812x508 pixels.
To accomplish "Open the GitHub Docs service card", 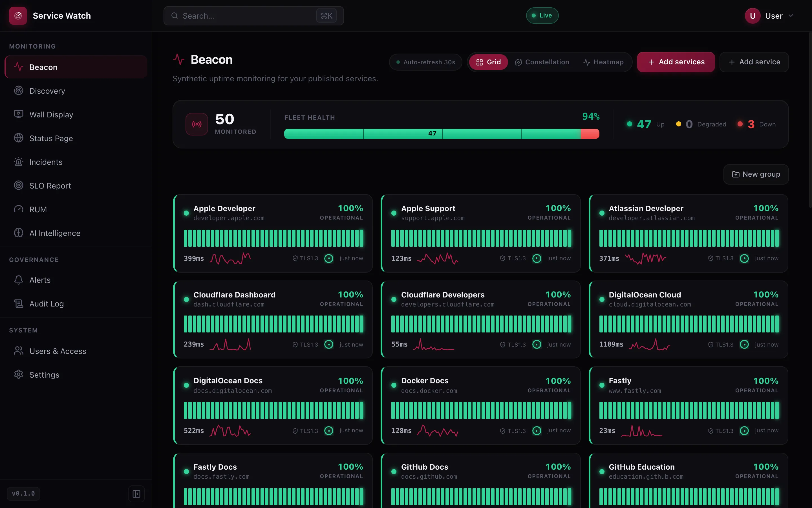I will click(x=481, y=480).
